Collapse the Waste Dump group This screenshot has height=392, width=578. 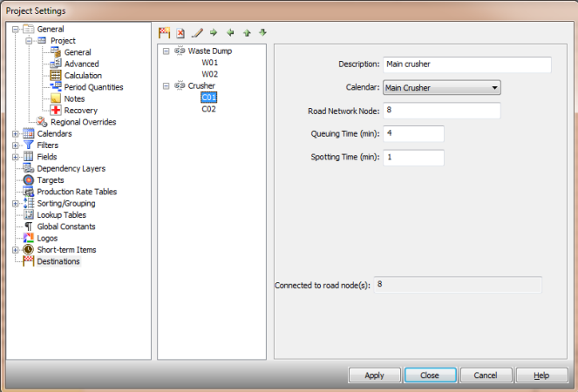click(167, 51)
